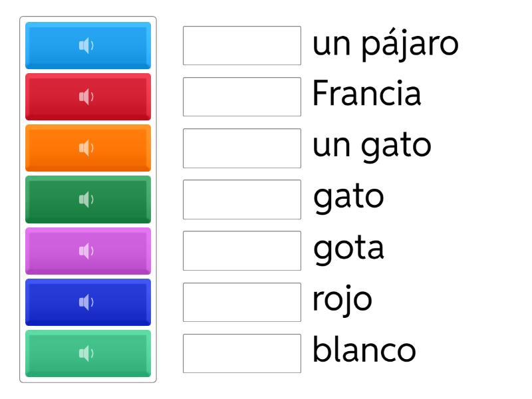This screenshot has width=532, height=399.
Task: Click the word 'un pájaro'
Action: (385, 46)
